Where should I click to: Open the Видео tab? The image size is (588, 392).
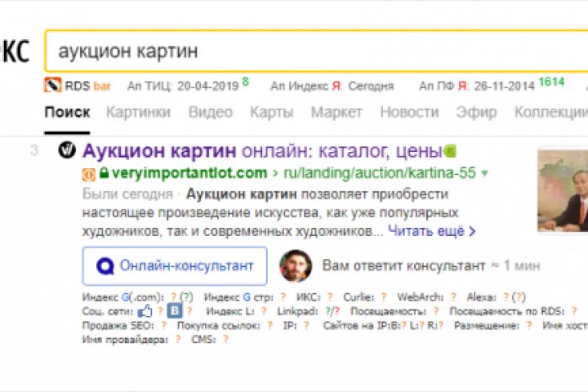click(211, 112)
